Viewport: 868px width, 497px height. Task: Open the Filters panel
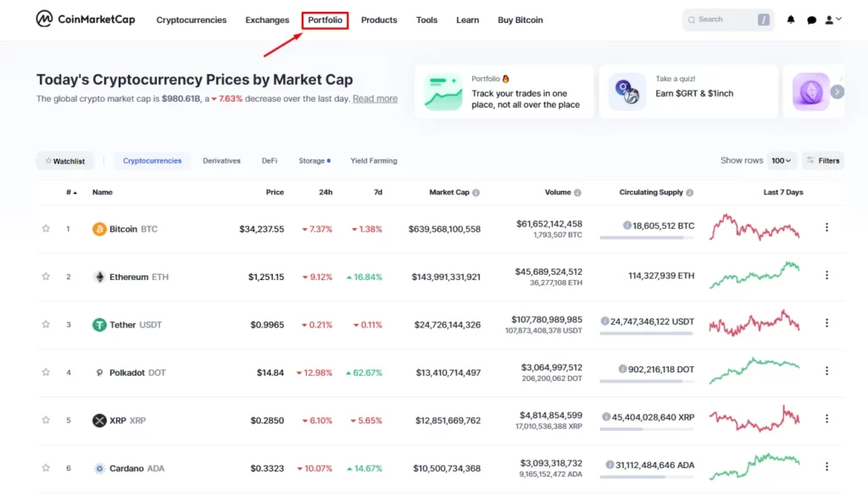coord(823,160)
